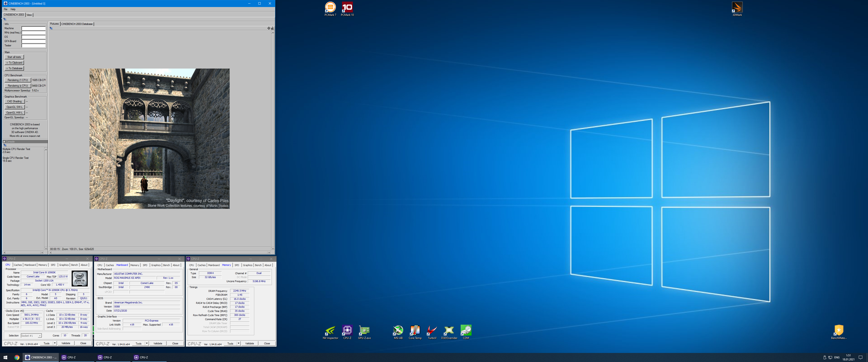
Task: Open TurboV desktop shortcut
Action: pos(432,332)
